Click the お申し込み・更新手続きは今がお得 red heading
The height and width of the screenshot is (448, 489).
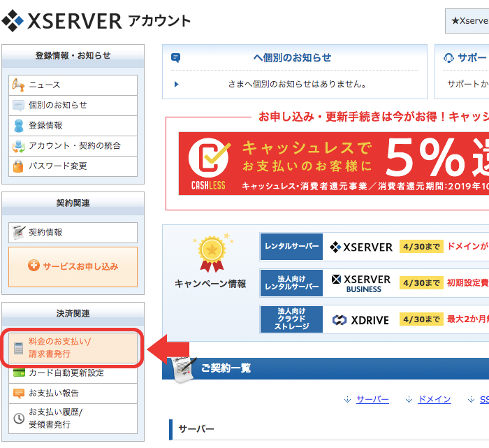[374, 117]
